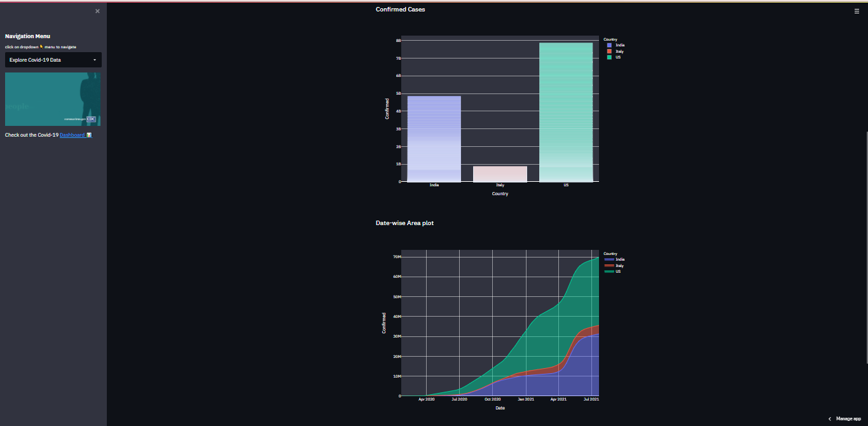Toggle US in area plot legend
The image size is (868, 426).
pos(613,271)
